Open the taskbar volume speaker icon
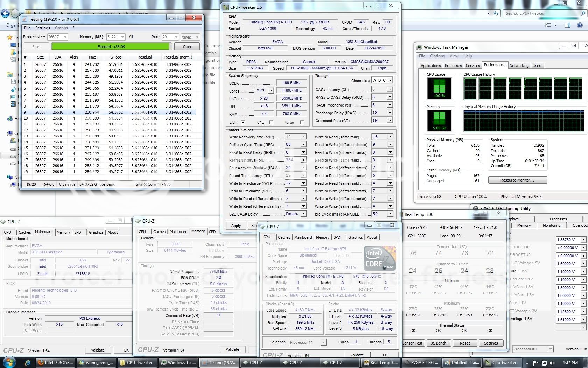Screen dimensions: 588x368 pos(553,363)
